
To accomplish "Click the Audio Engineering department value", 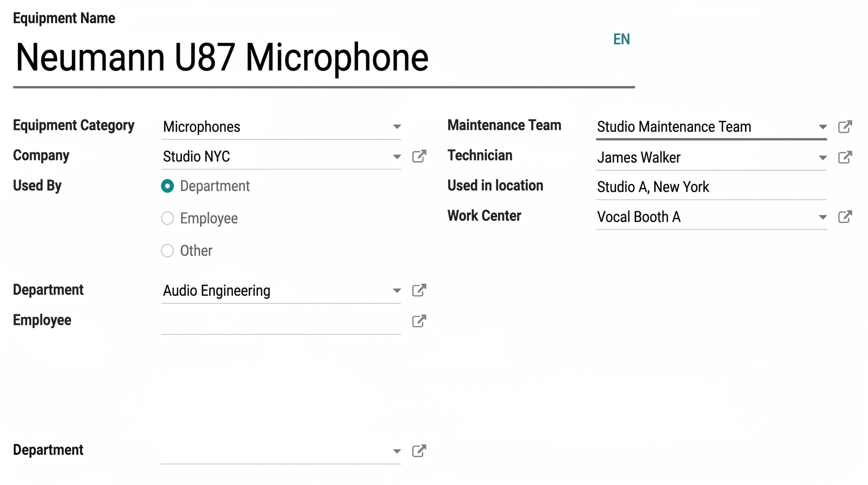I will tap(217, 291).
